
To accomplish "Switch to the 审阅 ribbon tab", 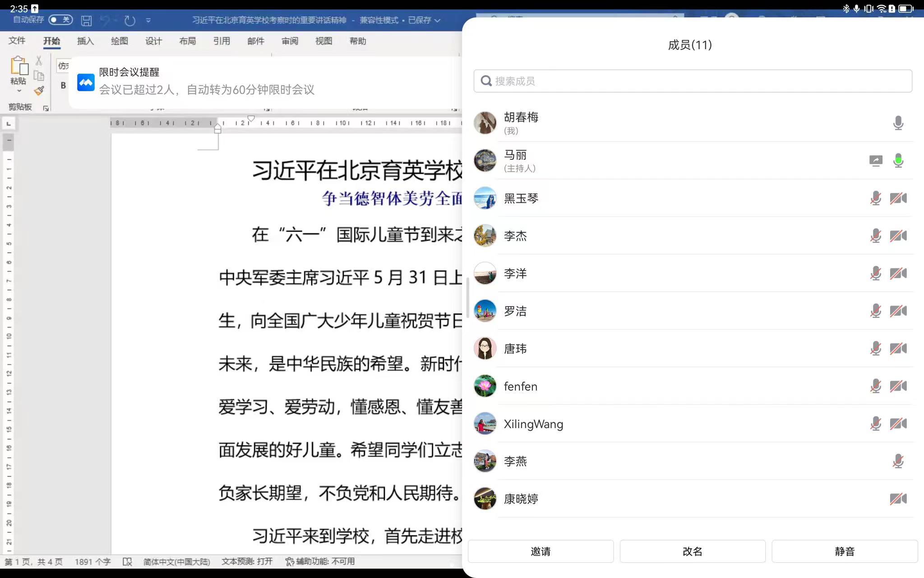I will pyautogui.click(x=290, y=41).
